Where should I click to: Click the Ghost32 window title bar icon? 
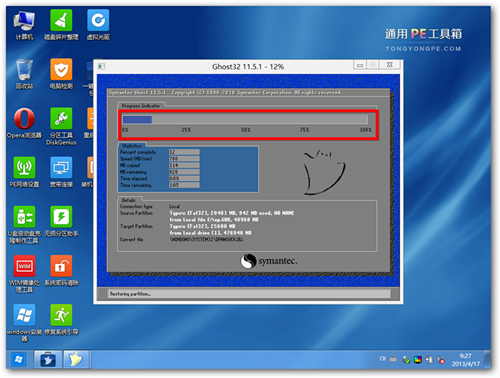point(101,66)
